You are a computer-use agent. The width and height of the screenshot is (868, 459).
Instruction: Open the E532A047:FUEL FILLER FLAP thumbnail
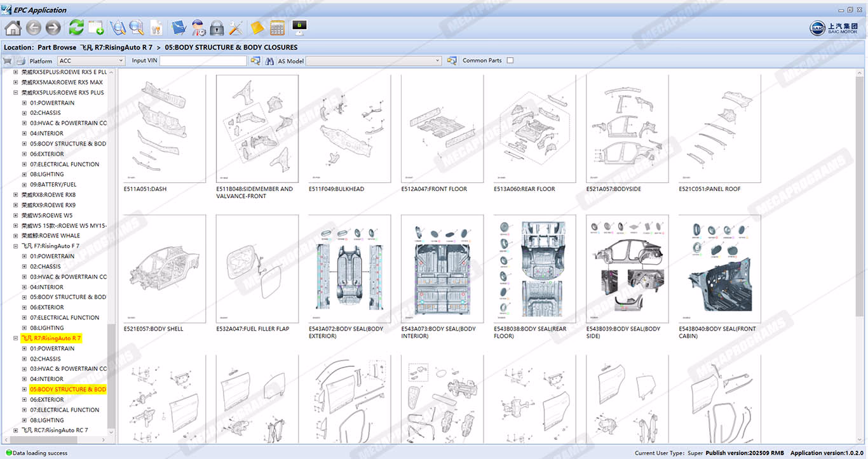click(x=257, y=269)
